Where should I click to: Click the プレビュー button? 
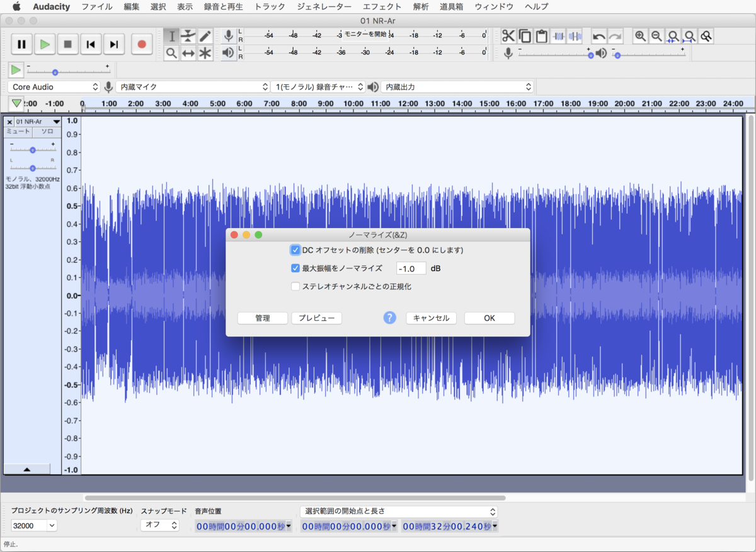tap(316, 318)
